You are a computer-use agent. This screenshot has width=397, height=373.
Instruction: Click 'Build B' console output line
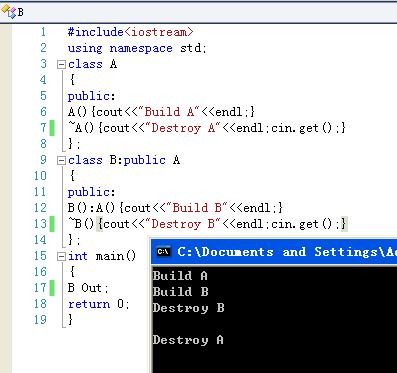pyautogui.click(x=180, y=292)
